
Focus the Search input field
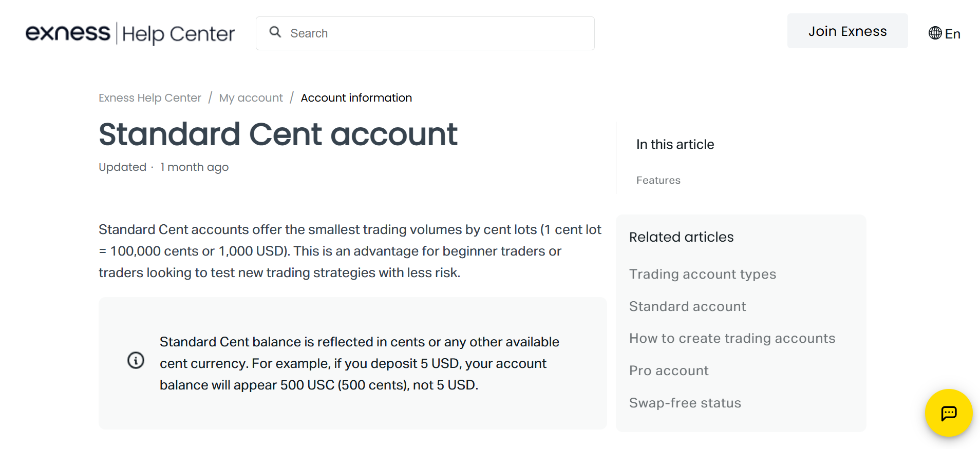437,33
